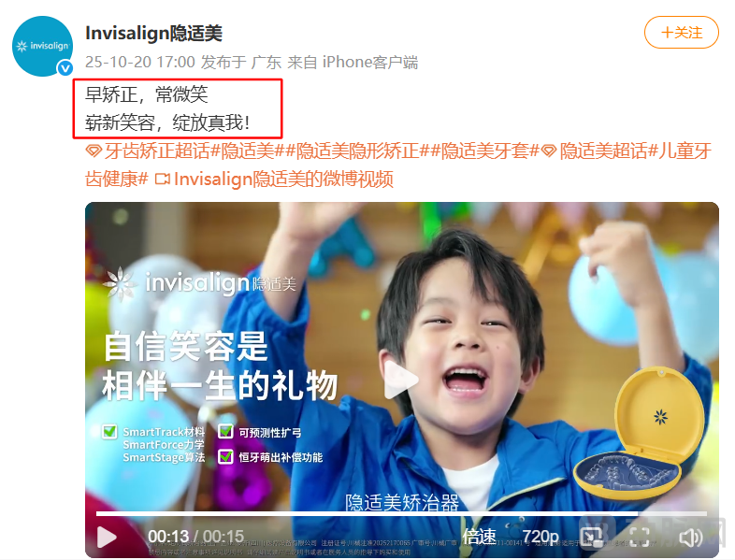Viewport: 735px width, 560px height.
Task: Play video with bottom-left play icon
Action: [107, 537]
